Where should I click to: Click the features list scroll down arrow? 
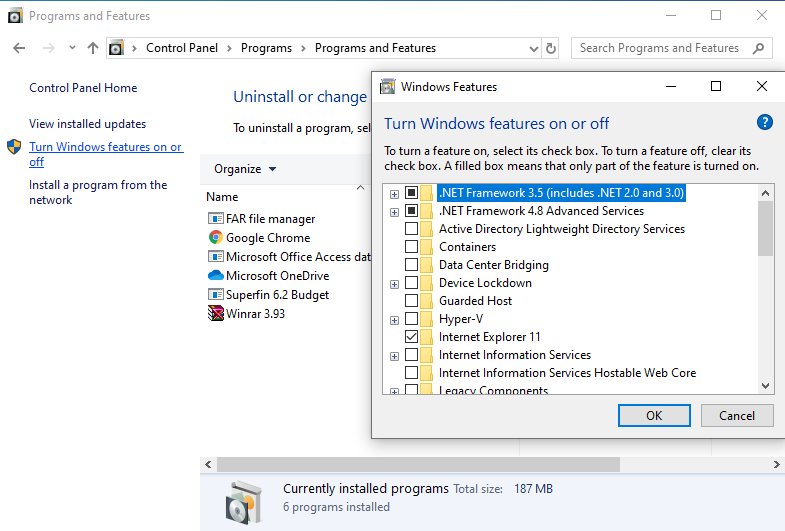click(x=765, y=385)
